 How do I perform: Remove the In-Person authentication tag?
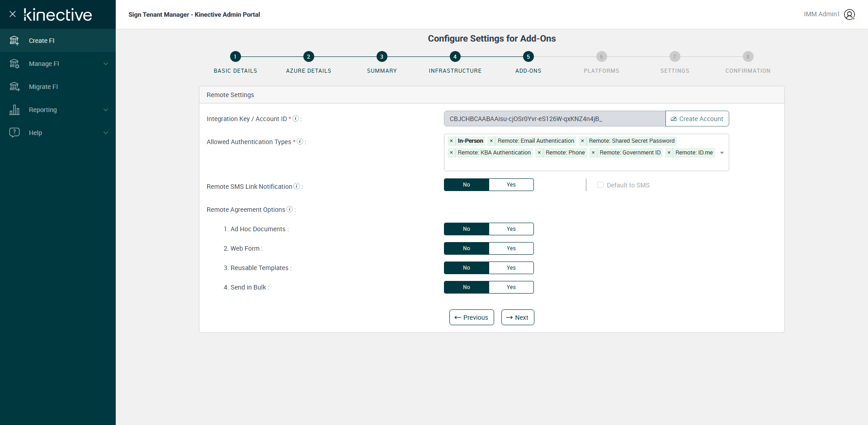451,141
